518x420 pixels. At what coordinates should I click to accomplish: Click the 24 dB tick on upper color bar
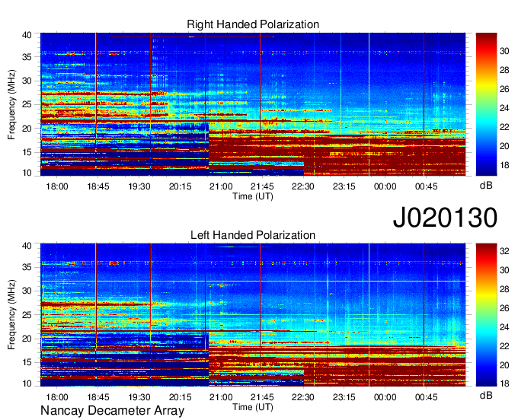click(x=504, y=108)
